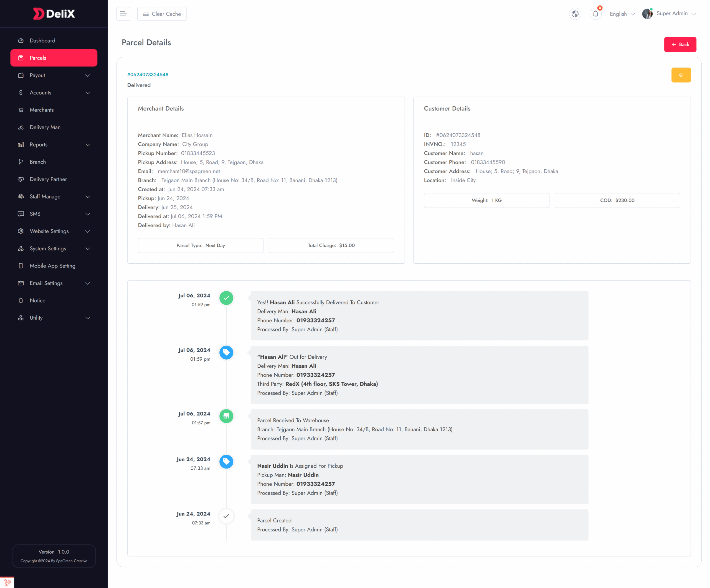Select Delivery Man in sidebar
This screenshot has width=710, height=588.
[x=45, y=128]
